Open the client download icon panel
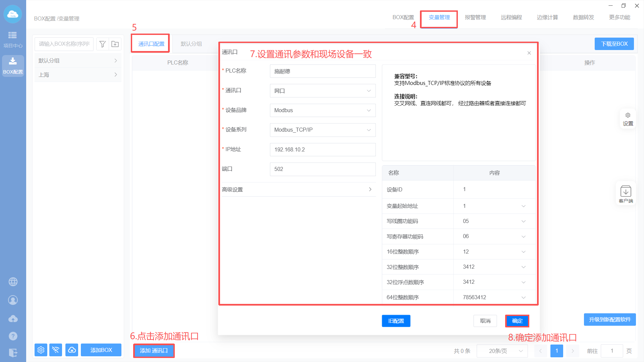Screen dimensions: 644x362 (x=626, y=194)
